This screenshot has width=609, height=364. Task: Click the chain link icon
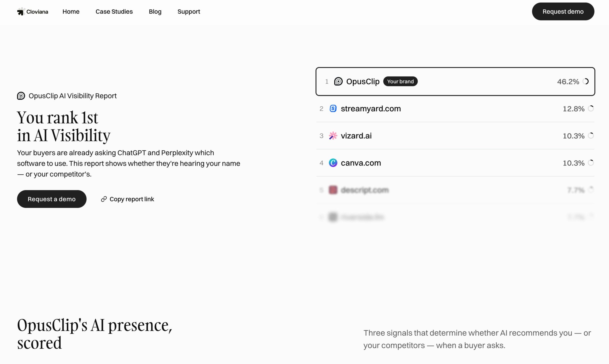coord(104,199)
